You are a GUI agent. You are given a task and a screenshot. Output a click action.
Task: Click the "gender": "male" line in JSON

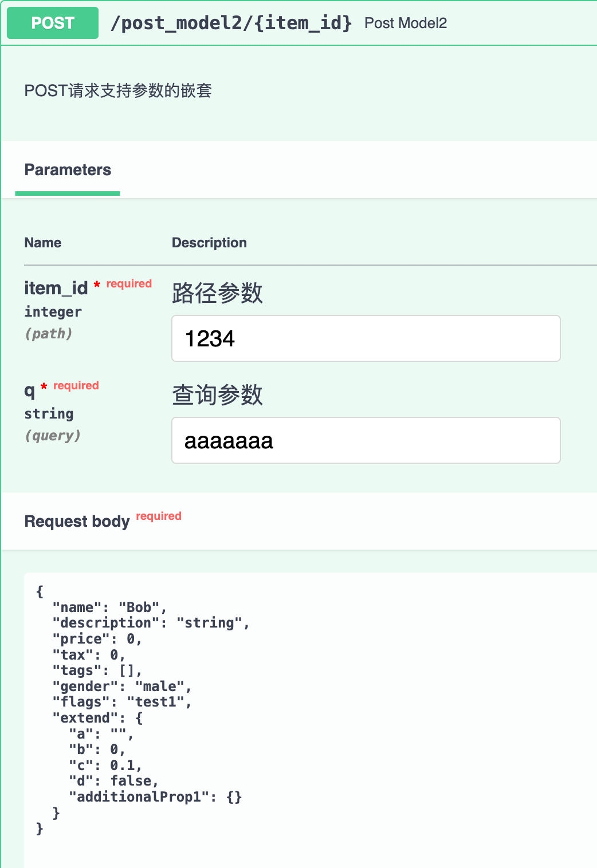click(x=121, y=686)
